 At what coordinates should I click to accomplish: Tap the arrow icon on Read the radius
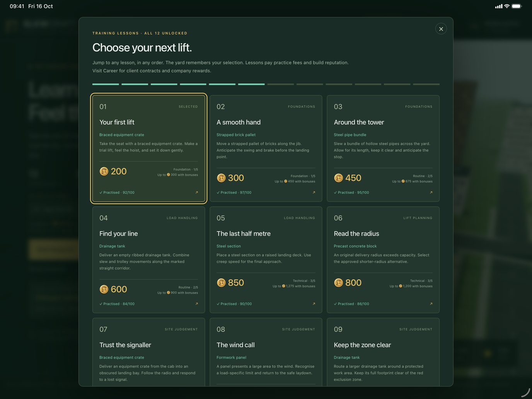(x=431, y=304)
